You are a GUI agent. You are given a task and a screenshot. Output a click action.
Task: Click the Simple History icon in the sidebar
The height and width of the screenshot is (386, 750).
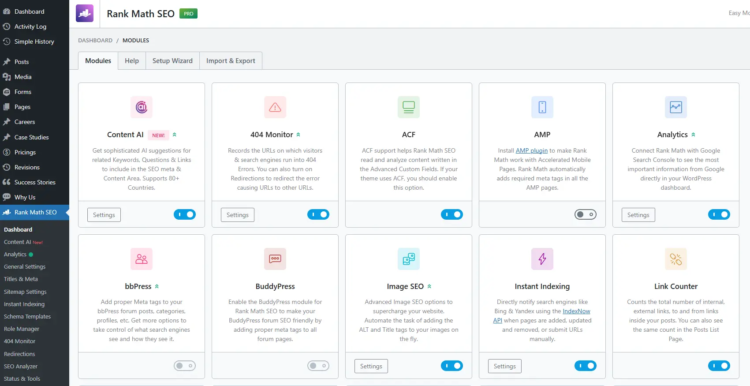point(6,42)
